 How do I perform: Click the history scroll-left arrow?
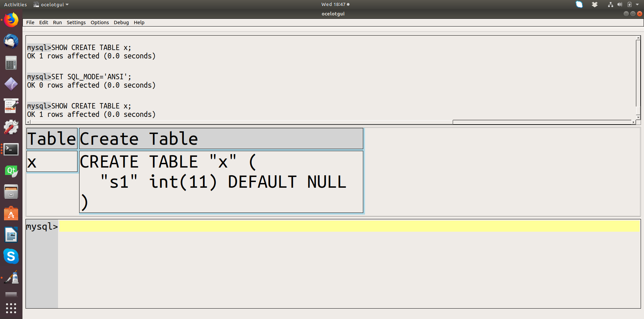[x=29, y=122]
